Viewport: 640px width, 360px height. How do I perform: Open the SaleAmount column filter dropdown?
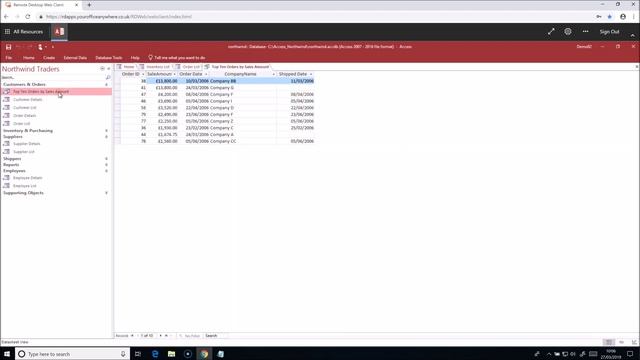175,74
